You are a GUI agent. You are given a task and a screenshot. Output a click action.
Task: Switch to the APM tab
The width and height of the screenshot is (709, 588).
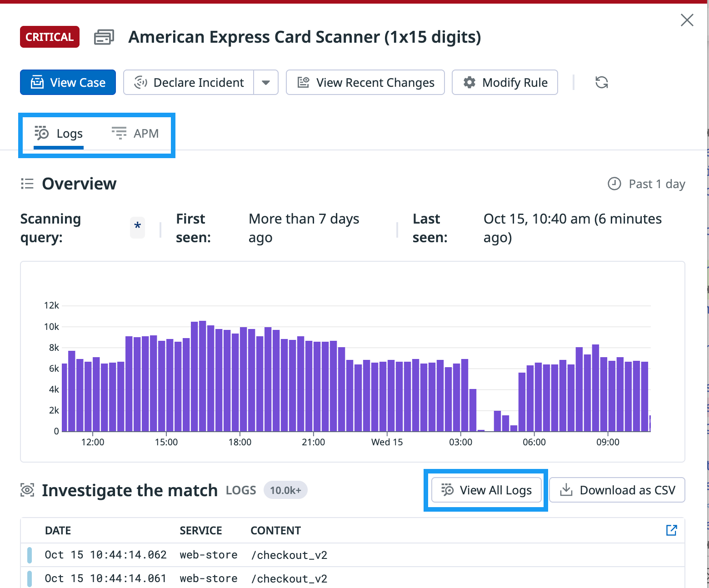(x=135, y=134)
